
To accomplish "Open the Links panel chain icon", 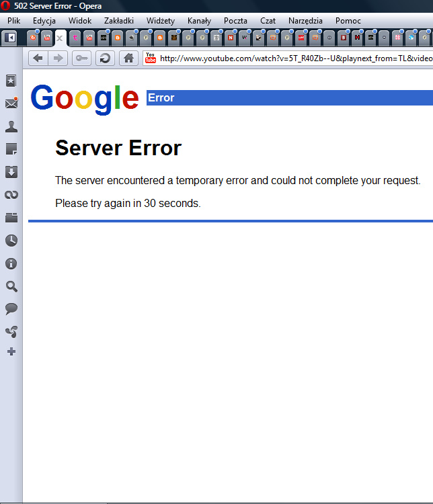I will (x=11, y=195).
